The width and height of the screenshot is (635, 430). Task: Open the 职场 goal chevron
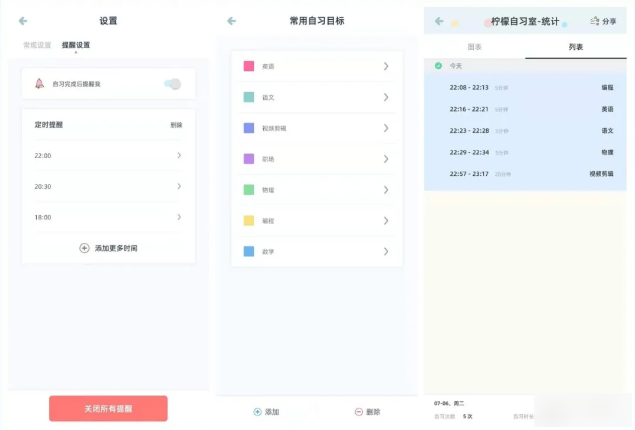386,159
